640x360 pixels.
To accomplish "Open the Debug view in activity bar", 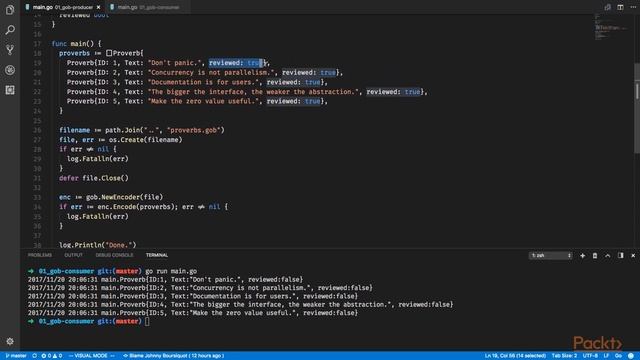I will [x=10, y=70].
